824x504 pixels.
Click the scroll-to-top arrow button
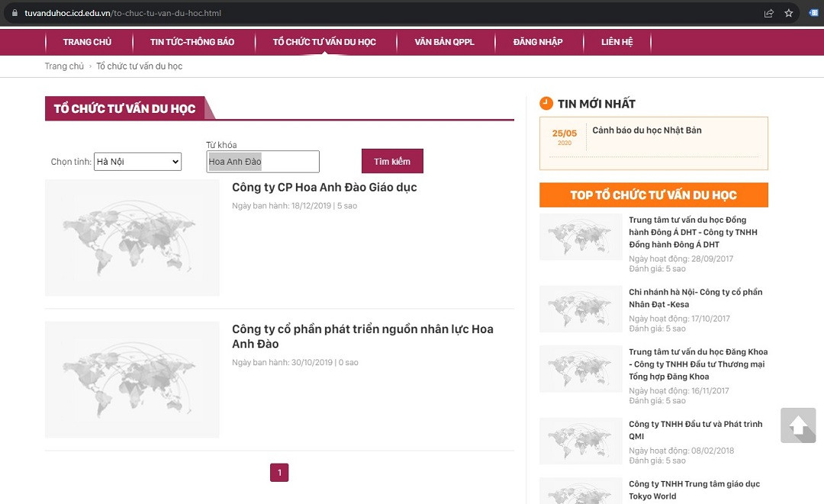[798, 425]
